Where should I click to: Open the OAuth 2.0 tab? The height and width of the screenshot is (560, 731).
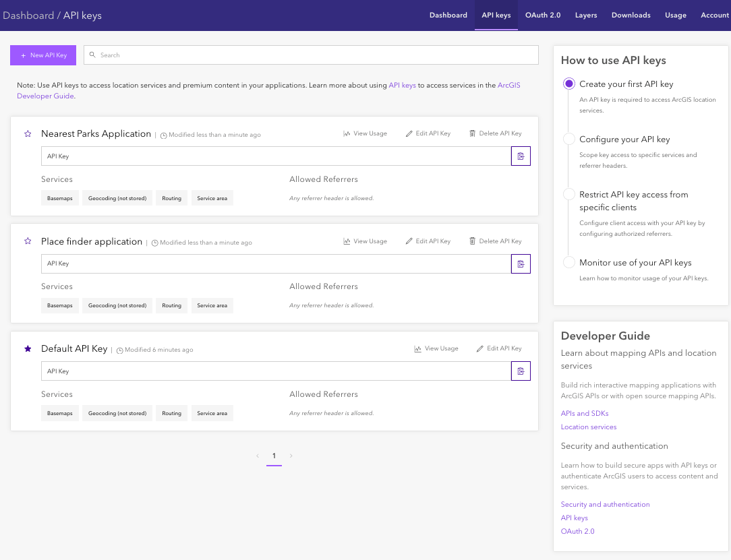pos(543,15)
